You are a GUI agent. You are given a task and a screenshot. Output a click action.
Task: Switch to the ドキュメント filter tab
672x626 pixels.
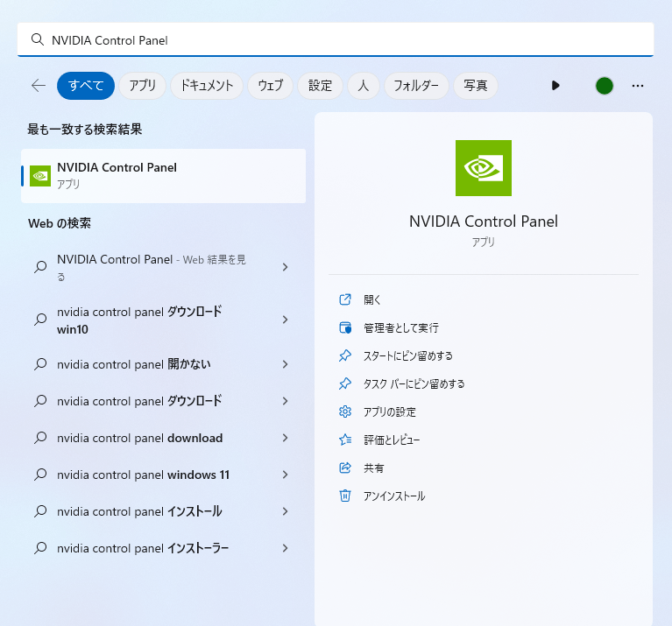[x=207, y=86]
